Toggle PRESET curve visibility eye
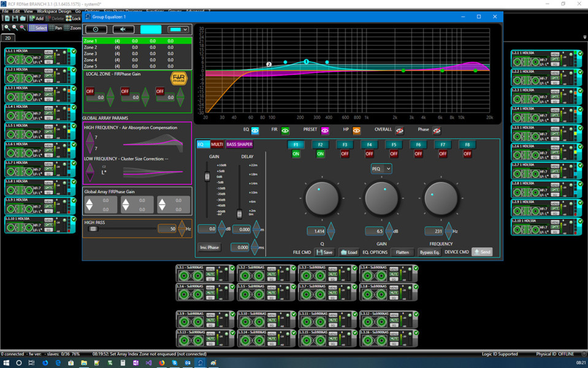The image size is (588, 368). coord(325,131)
